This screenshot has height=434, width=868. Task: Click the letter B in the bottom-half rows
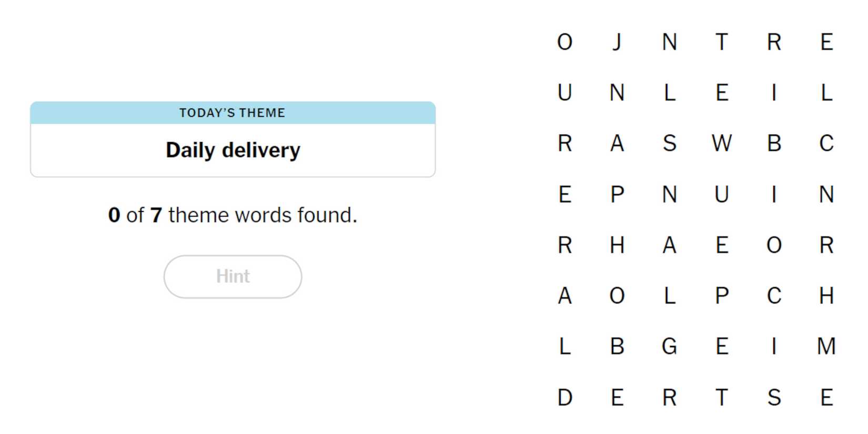pos(617,347)
